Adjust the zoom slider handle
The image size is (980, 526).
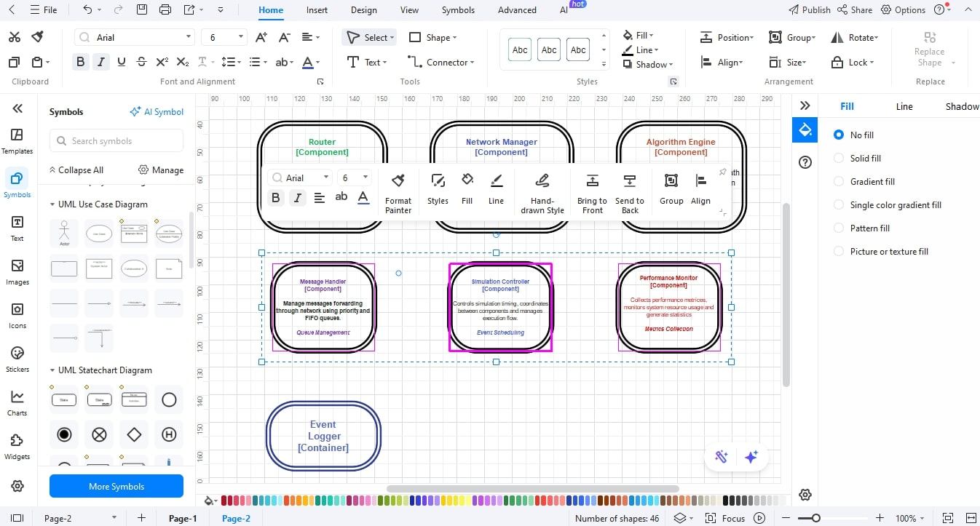click(816, 518)
